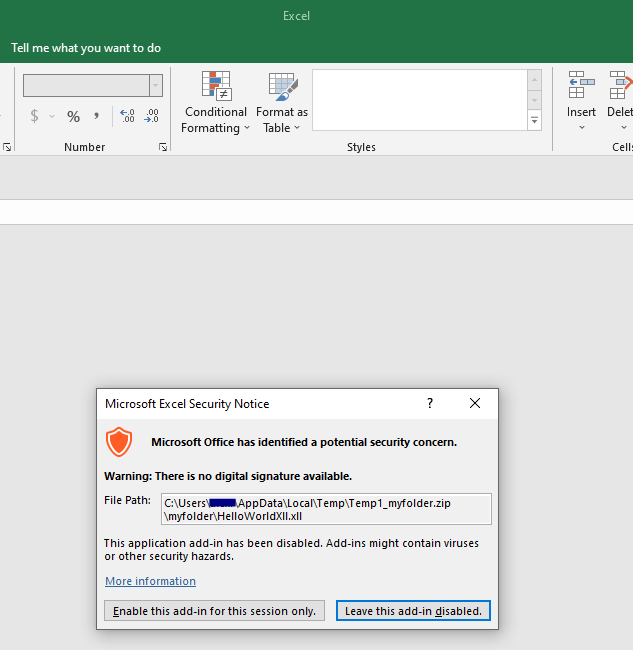Image resolution: width=633 pixels, height=650 pixels.
Task: Apply Percent Style format
Action: (73, 116)
